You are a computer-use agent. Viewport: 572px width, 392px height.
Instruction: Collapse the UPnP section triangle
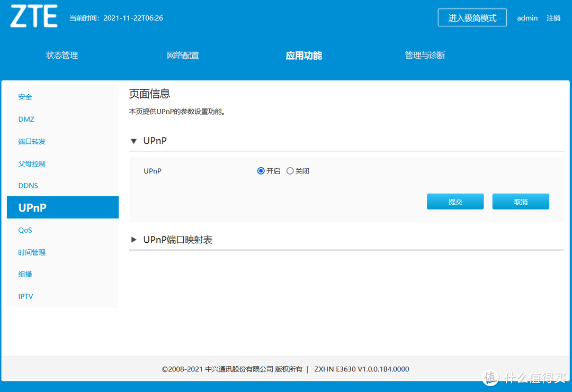click(133, 141)
